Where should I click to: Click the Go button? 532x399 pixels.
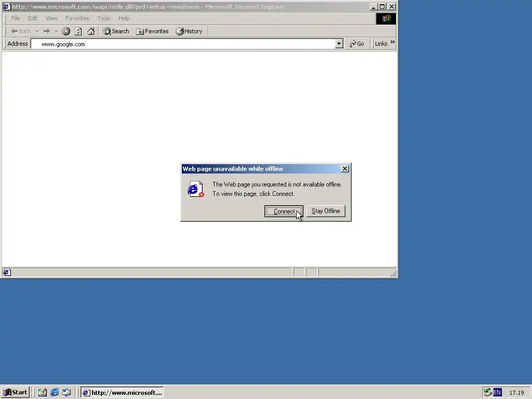357,44
